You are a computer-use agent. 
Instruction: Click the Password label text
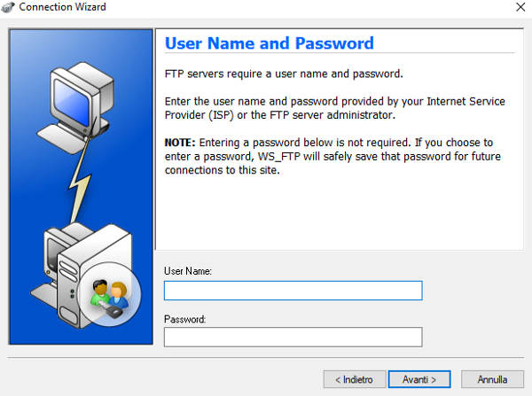[185, 319]
